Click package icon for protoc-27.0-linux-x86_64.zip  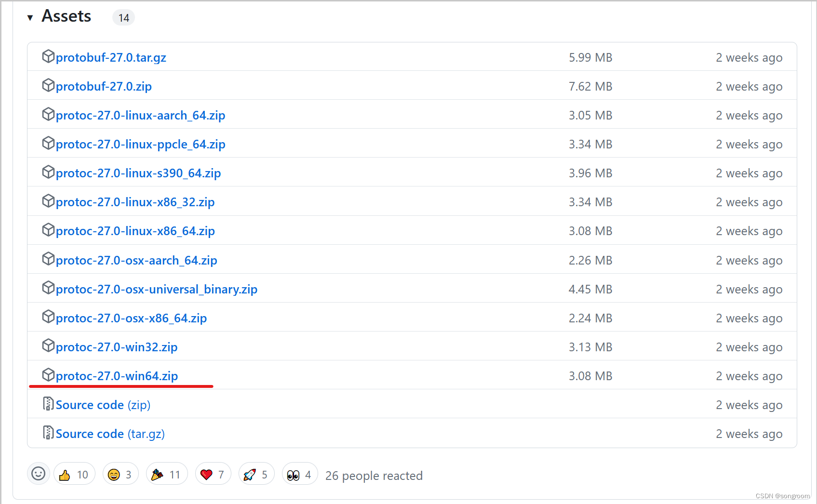pyautogui.click(x=48, y=230)
